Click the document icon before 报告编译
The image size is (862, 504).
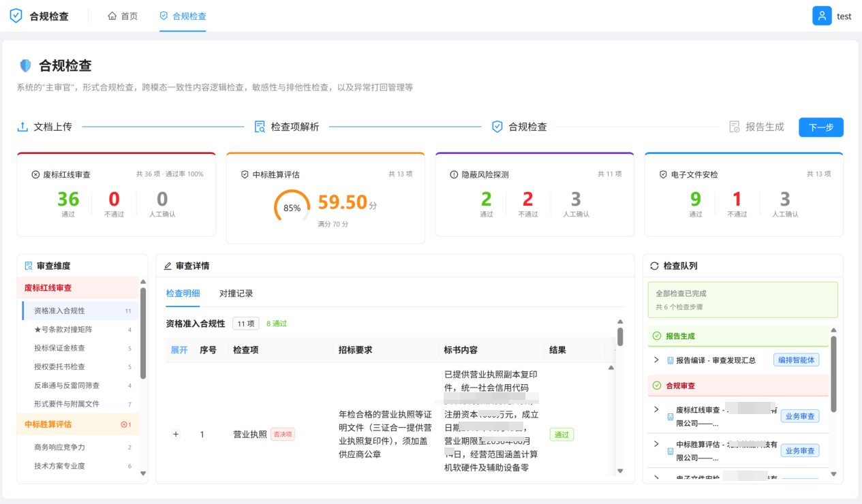click(670, 360)
